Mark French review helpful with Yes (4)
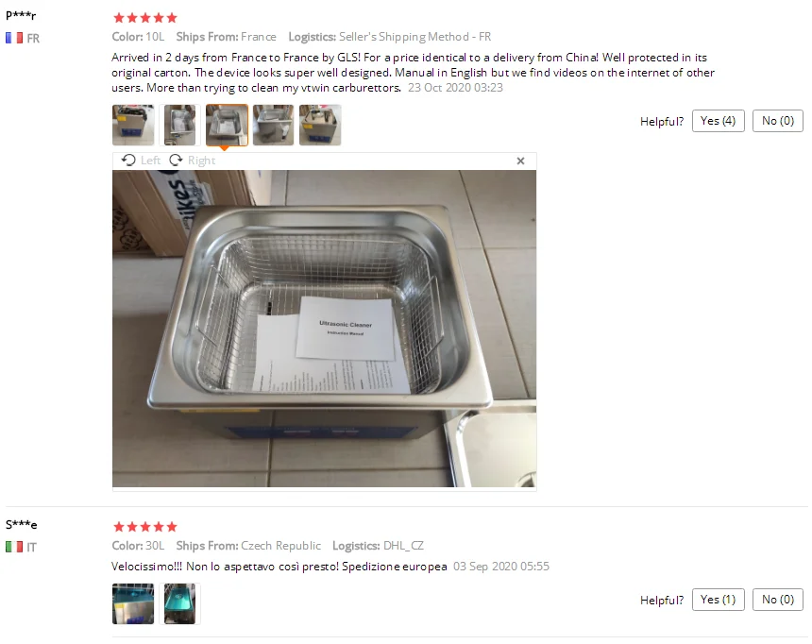Viewport: 812px width, 644px height. tap(718, 121)
